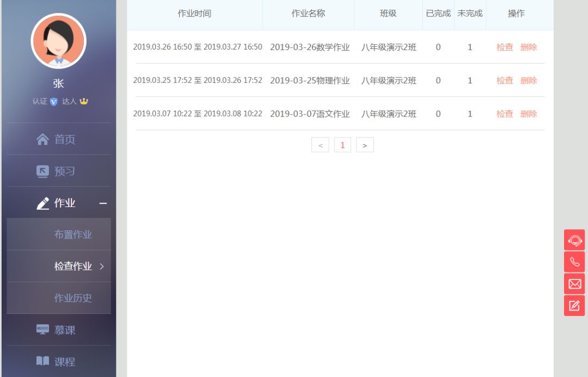Click the pencil icon beside 作业
Screen dimensions: 588x377
[42, 203]
